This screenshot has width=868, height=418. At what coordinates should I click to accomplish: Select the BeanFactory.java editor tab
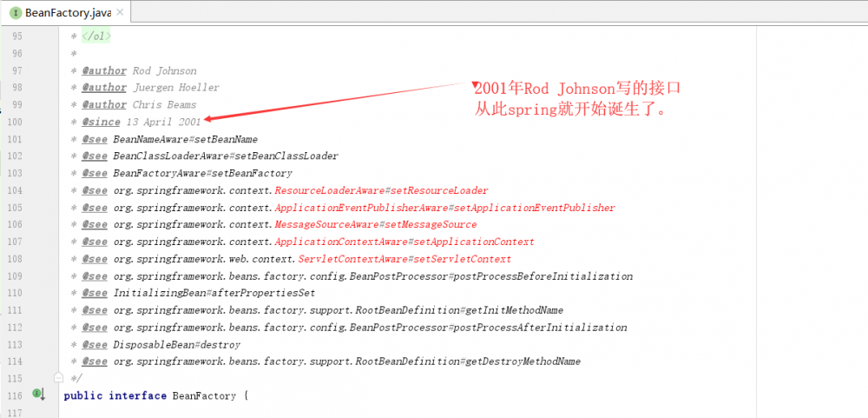67,12
